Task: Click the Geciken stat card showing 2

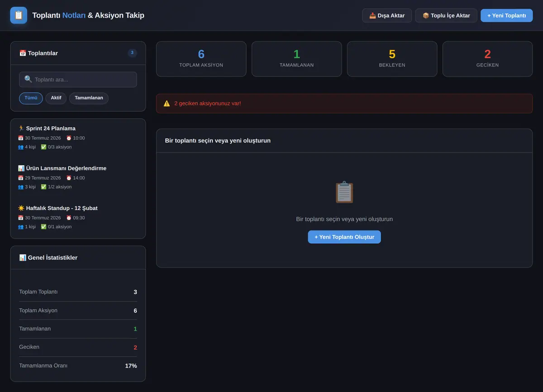Action: 488,59
